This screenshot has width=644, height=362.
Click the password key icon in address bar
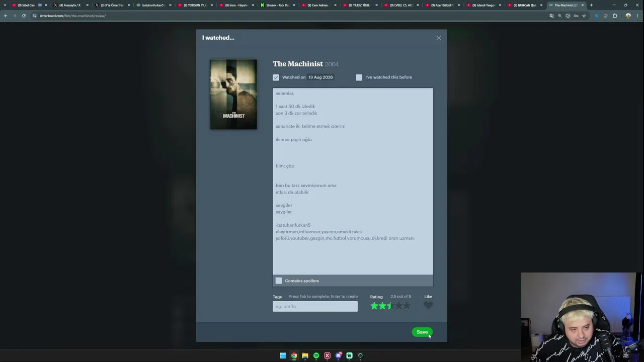(576, 16)
